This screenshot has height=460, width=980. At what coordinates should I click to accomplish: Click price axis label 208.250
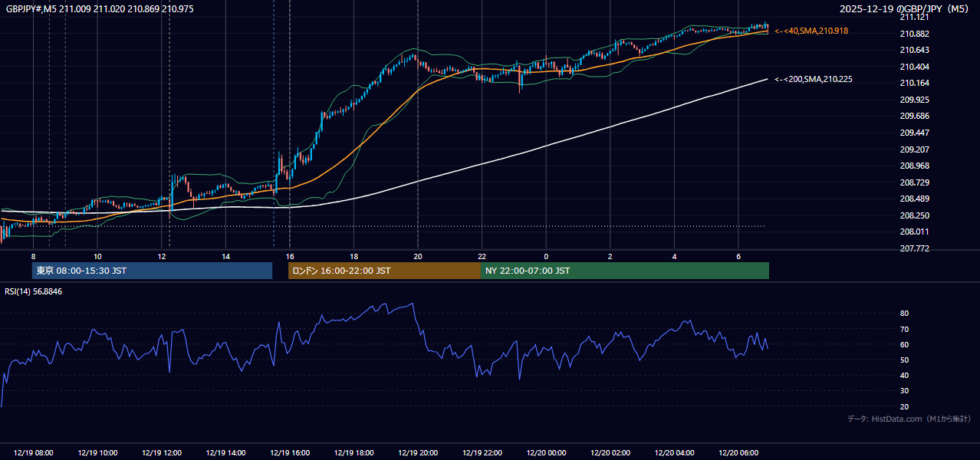pos(914,215)
